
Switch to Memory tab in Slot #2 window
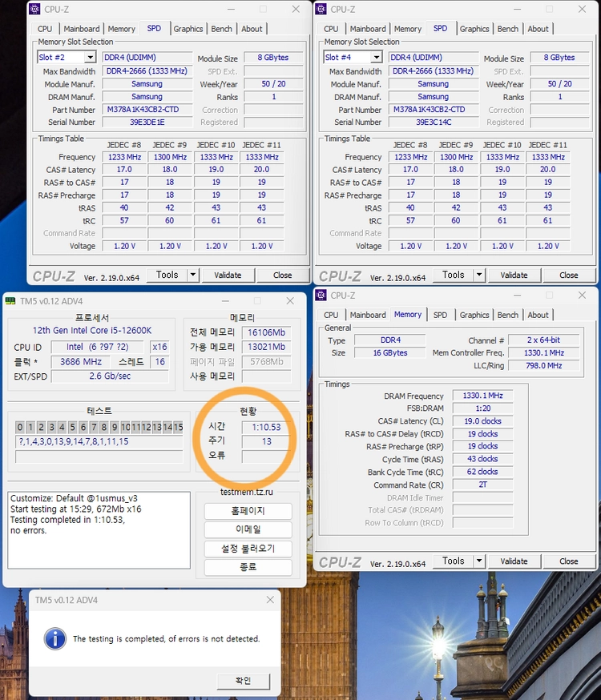coord(122,29)
